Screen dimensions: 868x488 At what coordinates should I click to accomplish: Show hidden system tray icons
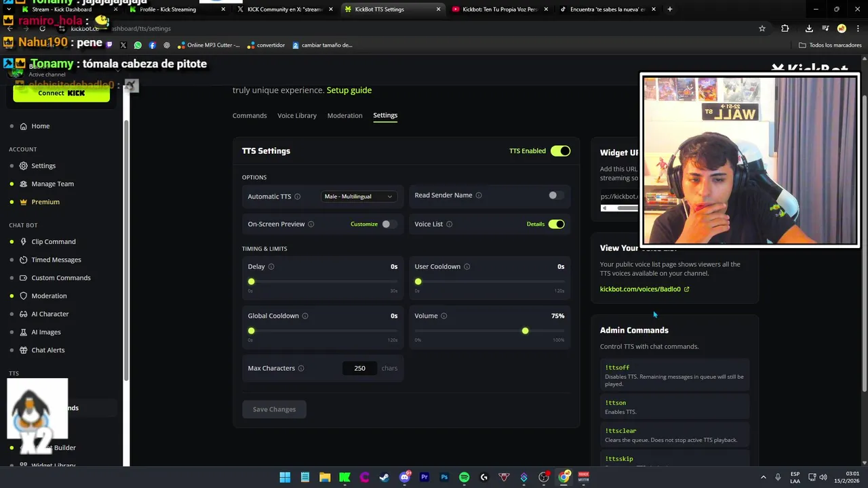click(763, 477)
